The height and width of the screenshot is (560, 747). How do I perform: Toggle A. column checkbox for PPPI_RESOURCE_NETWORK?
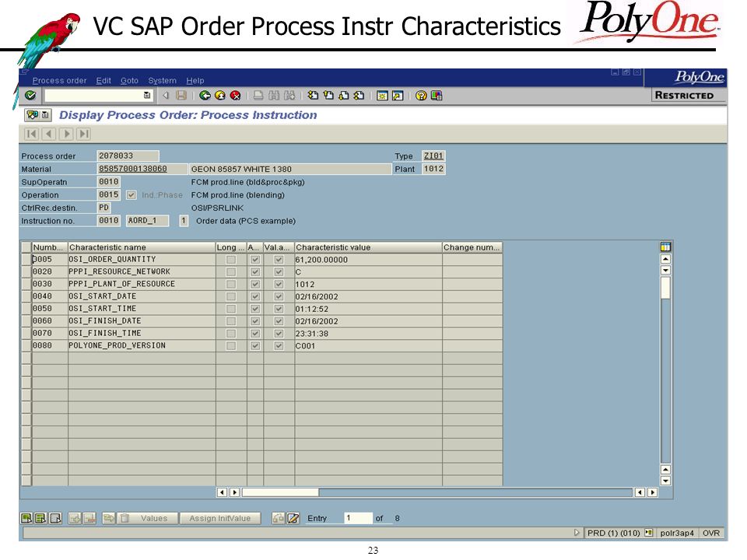click(x=255, y=272)
